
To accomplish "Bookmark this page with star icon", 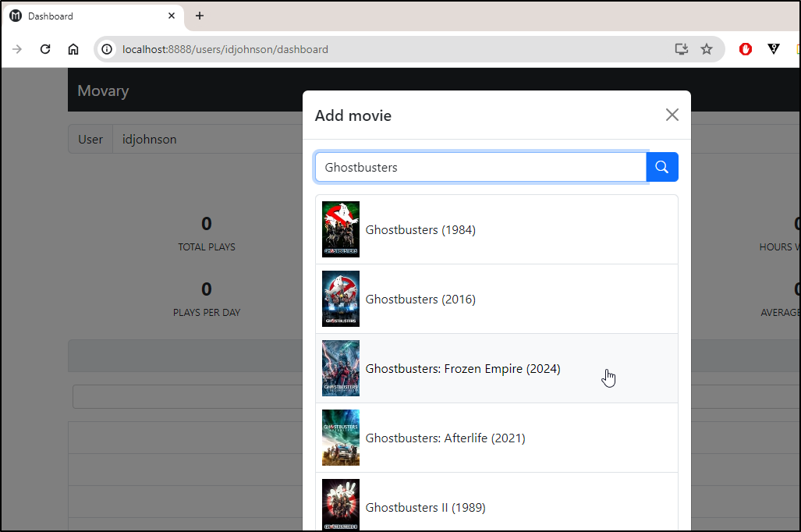I will pos(707,49).
